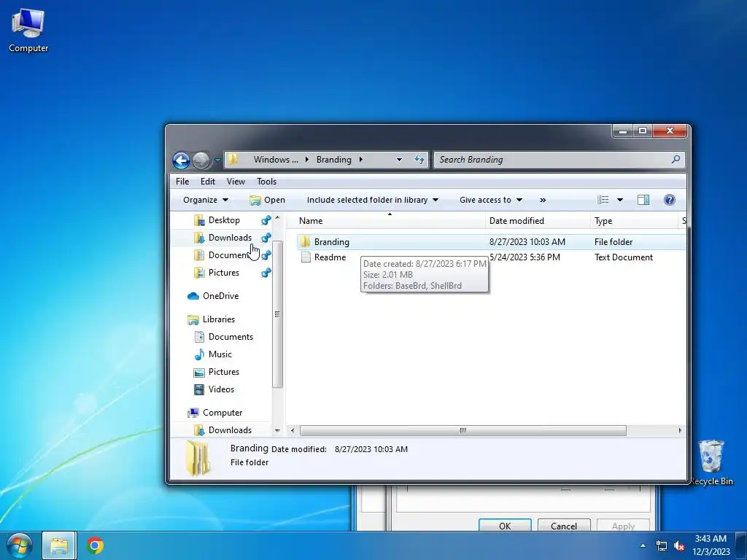
Task: Click the Search Branding field
Action: tap(553, 160)
